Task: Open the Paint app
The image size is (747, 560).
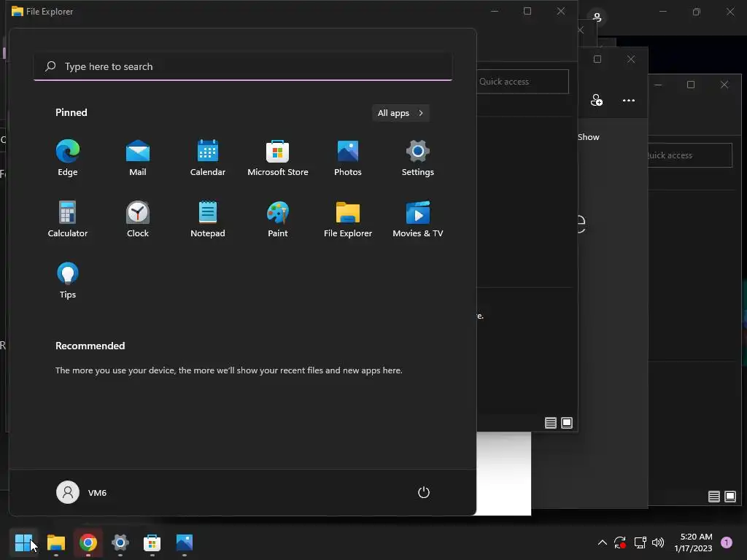Action: pyautogui.click(x=278, y=219)
